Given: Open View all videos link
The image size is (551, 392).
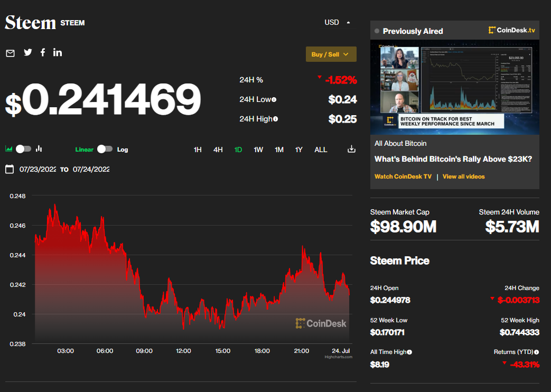Looking at the screenshot, I should (463, 176).
